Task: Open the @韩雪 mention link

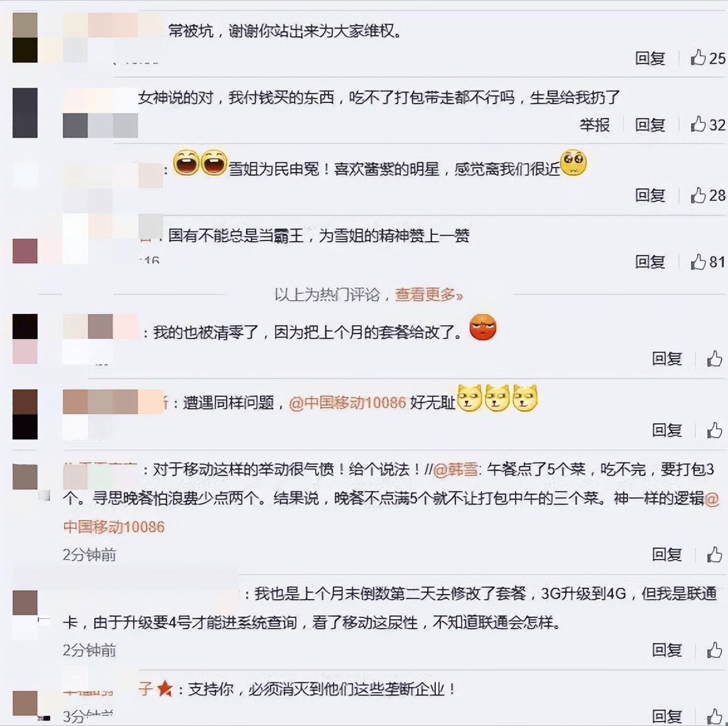Action: (x=455, y=469)
